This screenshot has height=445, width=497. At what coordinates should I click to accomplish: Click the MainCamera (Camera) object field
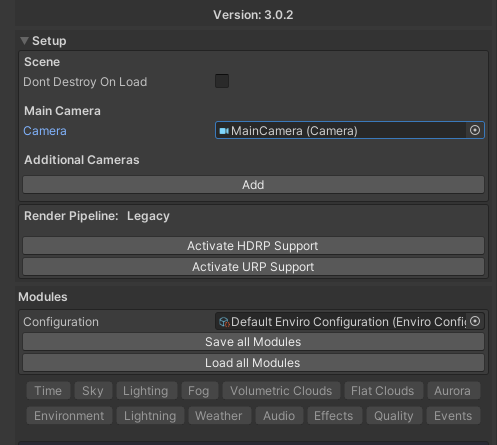coord(350,130)
